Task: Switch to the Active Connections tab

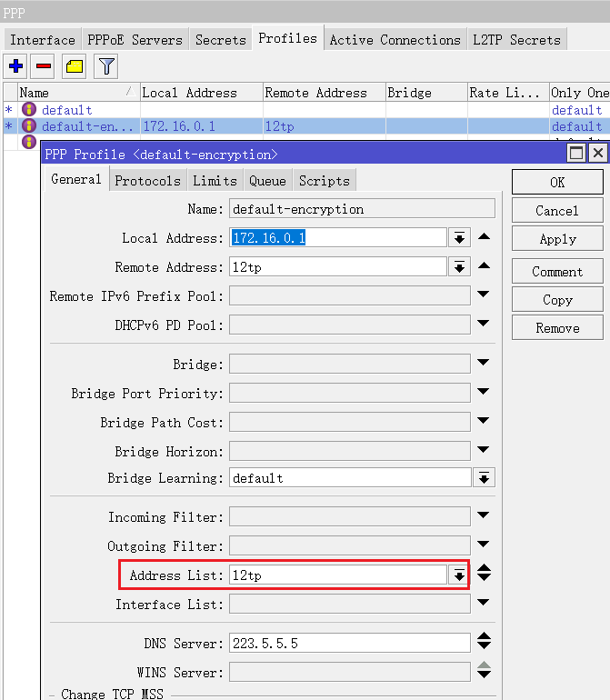Action: click(395, 39)
